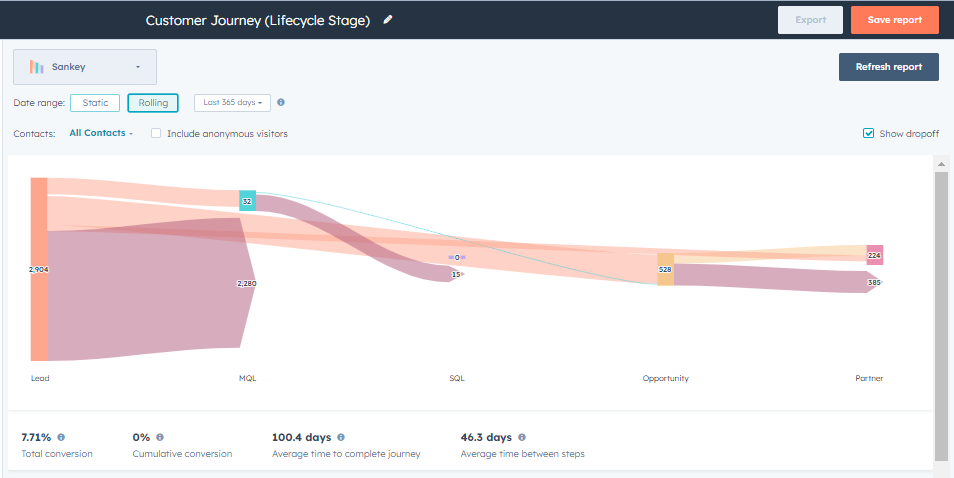Click the Lead stage label
This screenshot has width=954, height=478.
tap(40, 378)
